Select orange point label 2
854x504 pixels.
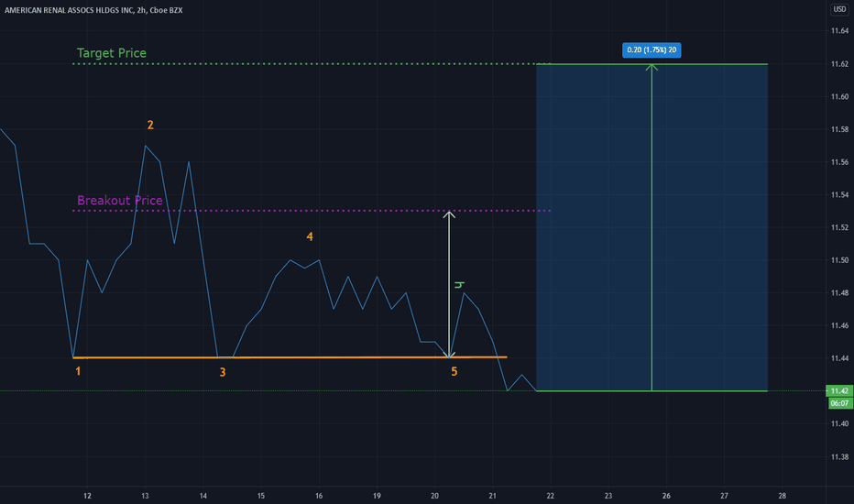click(x=150, y=125)
